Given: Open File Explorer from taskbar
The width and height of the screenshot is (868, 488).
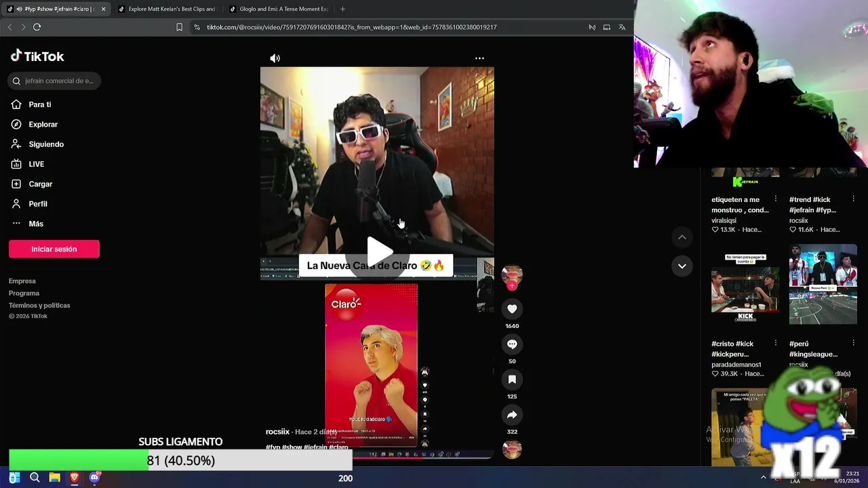Looking at the screenshot, I should [x=54, y=478].
